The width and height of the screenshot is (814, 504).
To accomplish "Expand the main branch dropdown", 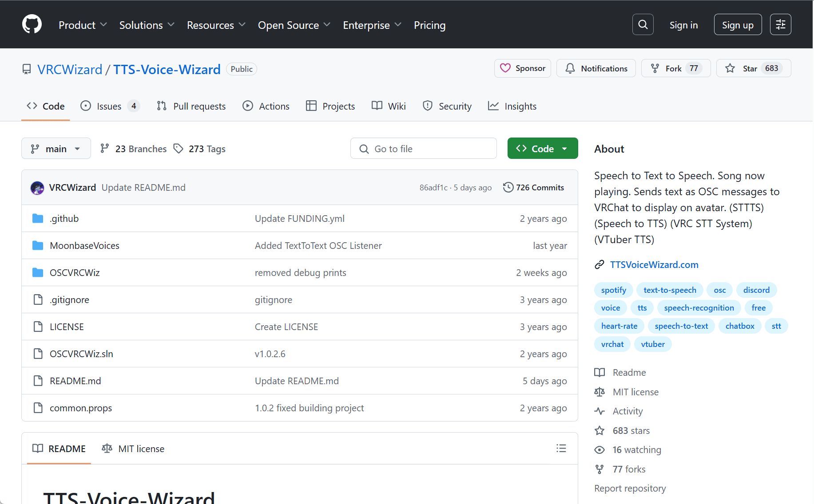I will 56,149.
